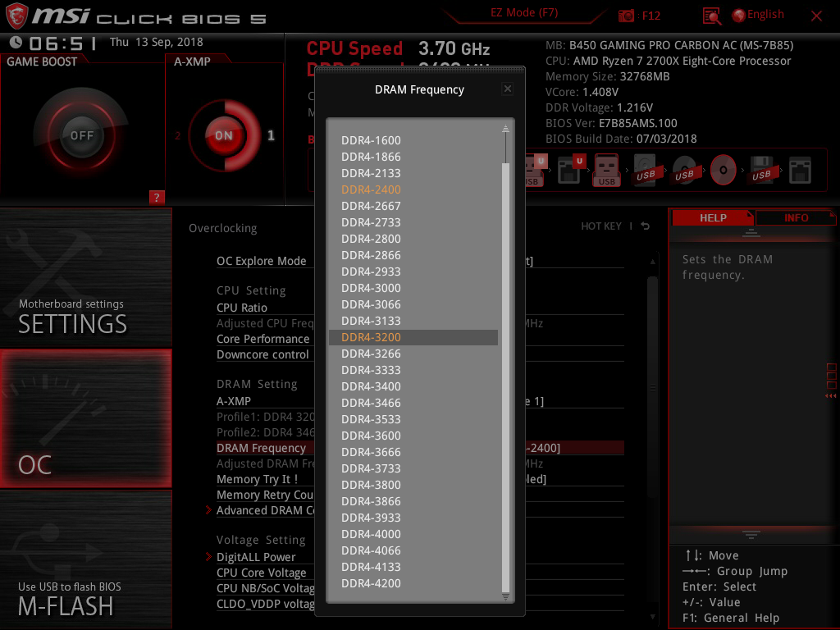
Task: Click the English language globe icon
Action: [738, 16]
